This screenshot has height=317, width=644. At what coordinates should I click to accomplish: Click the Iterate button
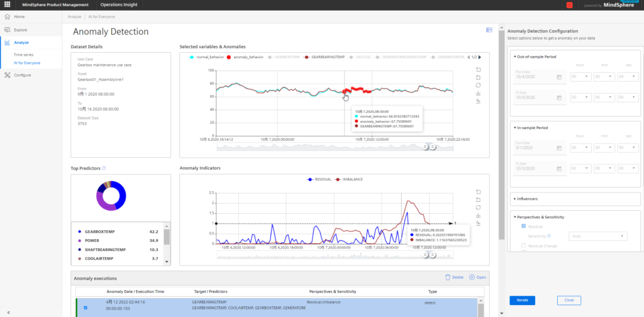click(x=522, y=300)
